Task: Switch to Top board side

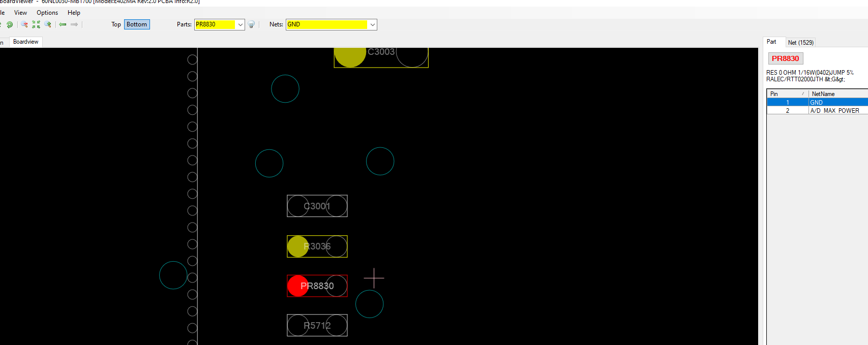Action: [116, 24]
